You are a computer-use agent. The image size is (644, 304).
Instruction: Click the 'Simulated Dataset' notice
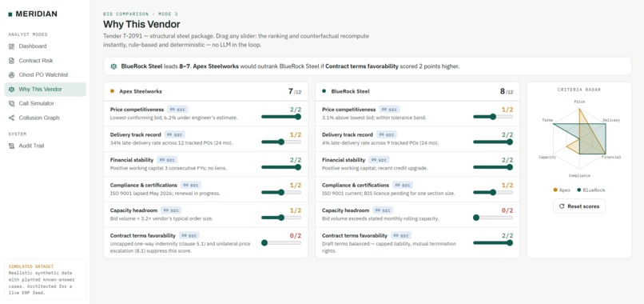coord(46,279)
